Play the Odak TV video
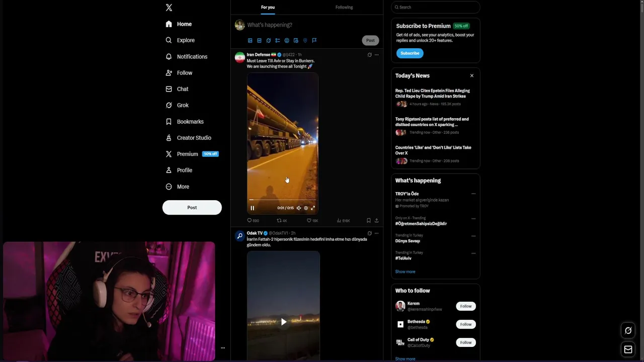 (283, 322)
